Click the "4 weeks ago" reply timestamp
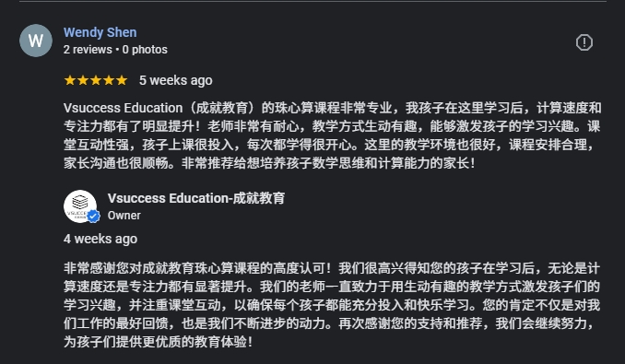Image resolution: width=625 pixels, height=364 pixels. click(x=100, y=239)
